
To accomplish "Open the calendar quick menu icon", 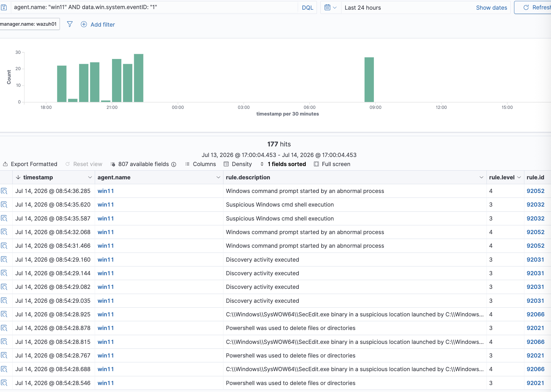I will pyautogui.click(x=330, y=8).
